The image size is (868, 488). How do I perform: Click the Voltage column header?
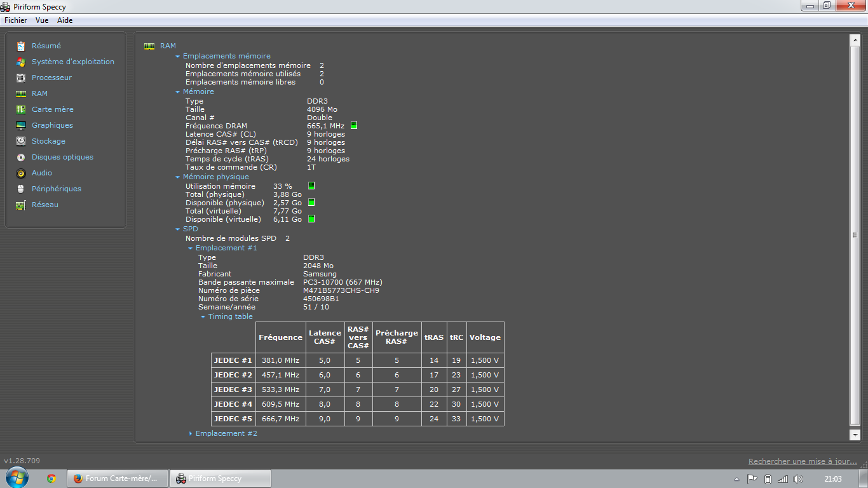(x=485, y=337)
